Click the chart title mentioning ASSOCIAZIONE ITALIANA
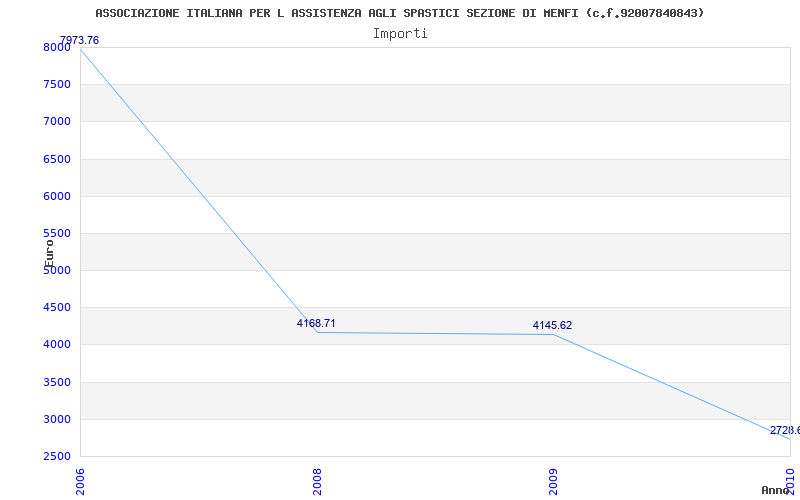This screenshot has width=800, height=500. pos(399,13)
